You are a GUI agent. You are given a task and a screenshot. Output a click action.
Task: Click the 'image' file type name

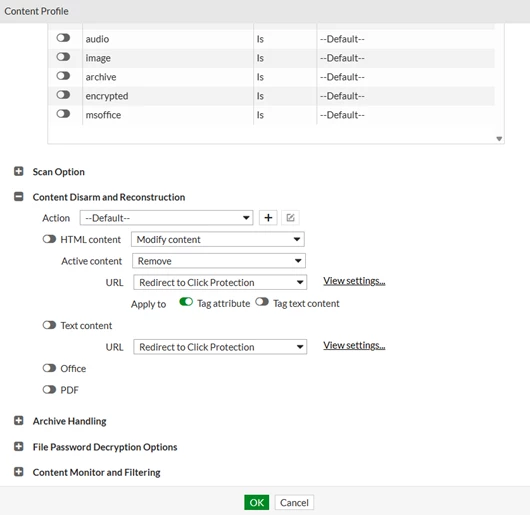(98, 58)
